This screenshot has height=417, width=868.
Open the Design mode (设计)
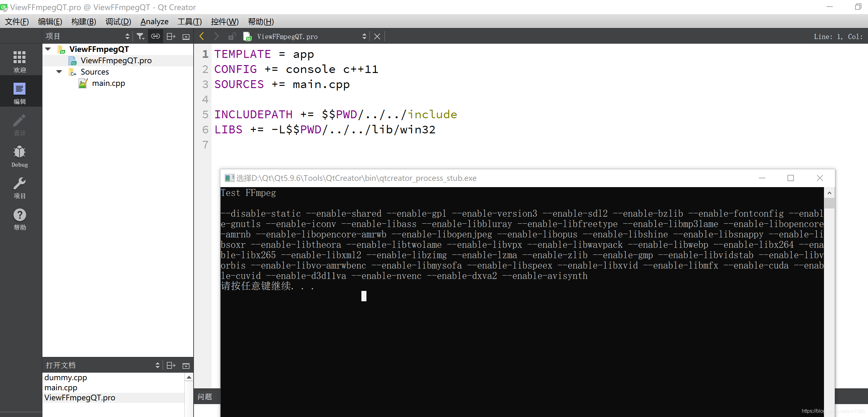pos(19,125)
